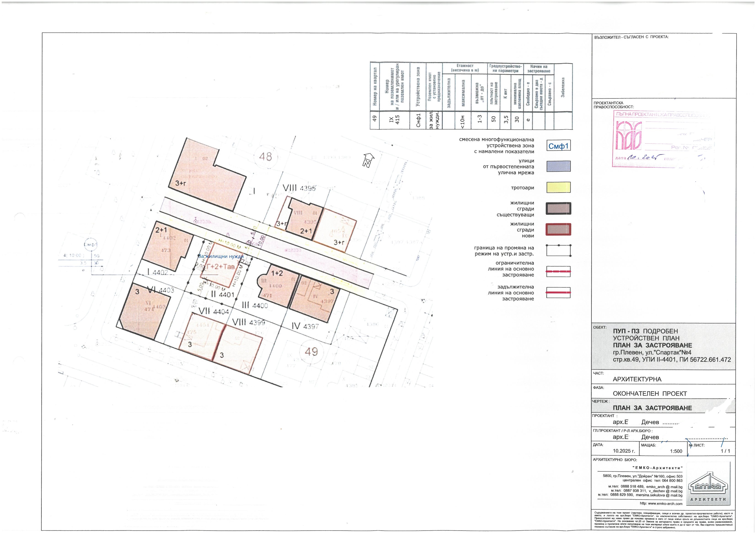Click the plot label II 4401
The width and height of the screenshot is (756, 534).
222,294
